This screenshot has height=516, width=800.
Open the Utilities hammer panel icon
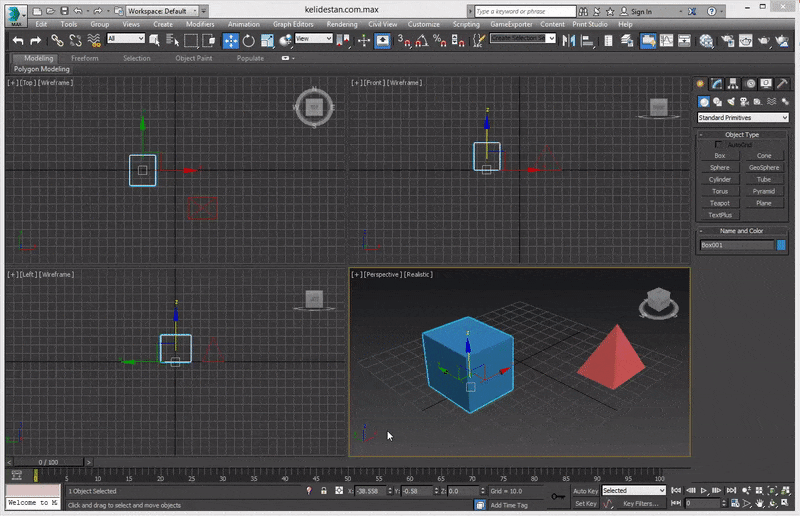coord(782,83)
